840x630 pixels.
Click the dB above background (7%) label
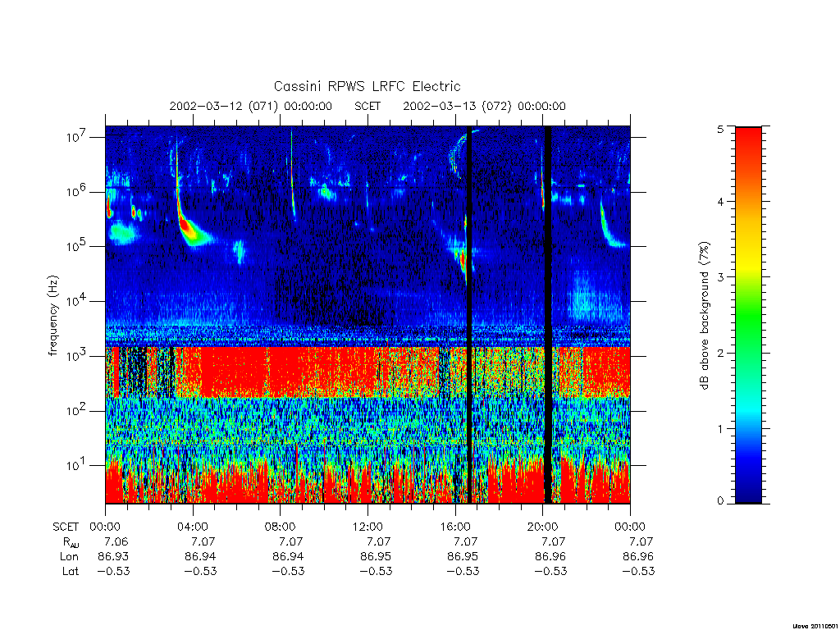point(705,315)
